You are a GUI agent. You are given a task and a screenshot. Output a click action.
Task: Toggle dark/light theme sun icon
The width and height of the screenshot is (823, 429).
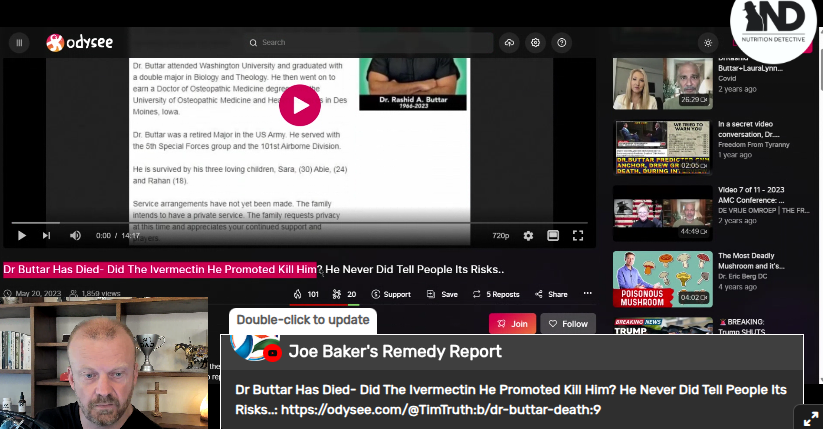(708, 43)
